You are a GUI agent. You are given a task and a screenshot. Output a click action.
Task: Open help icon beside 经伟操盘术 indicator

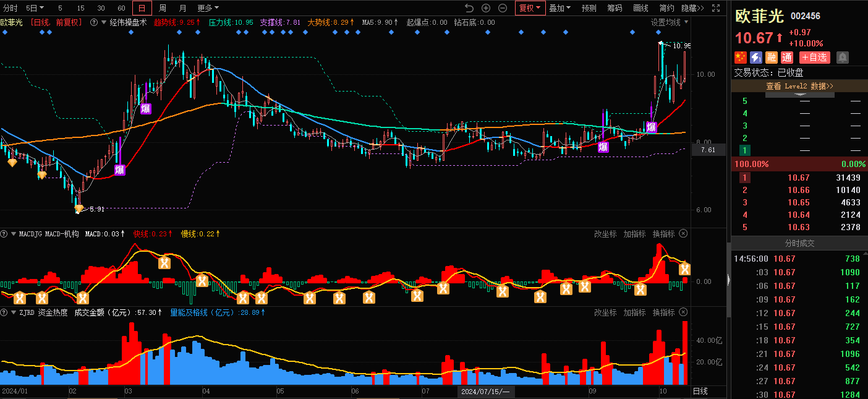[x=94, y=22]
